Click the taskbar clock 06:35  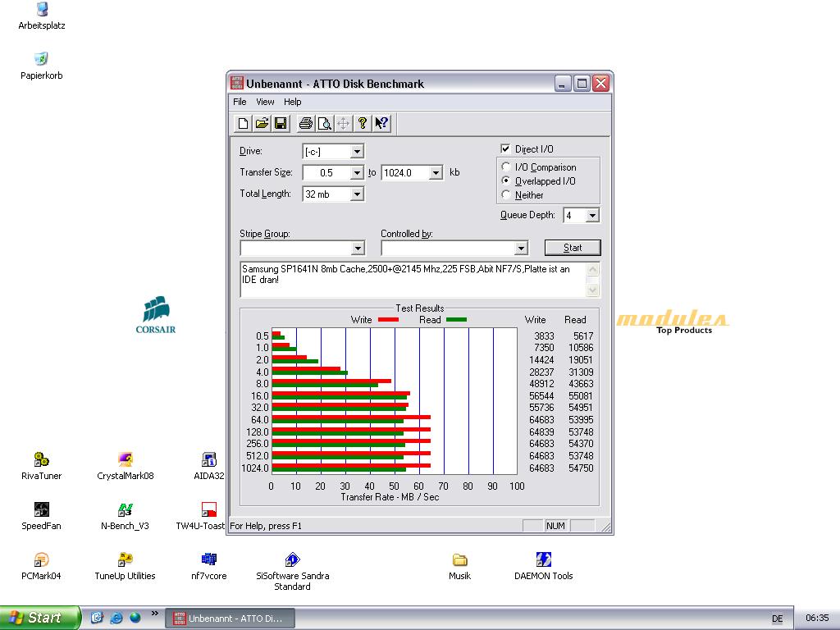(x=817, y=618)
